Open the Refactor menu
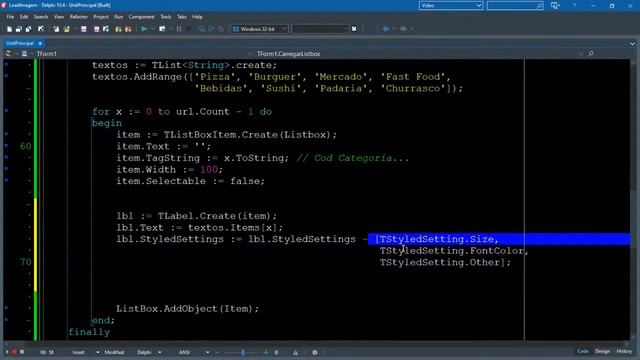The height and width of the screenshot is (360, 640). (79, 17)
